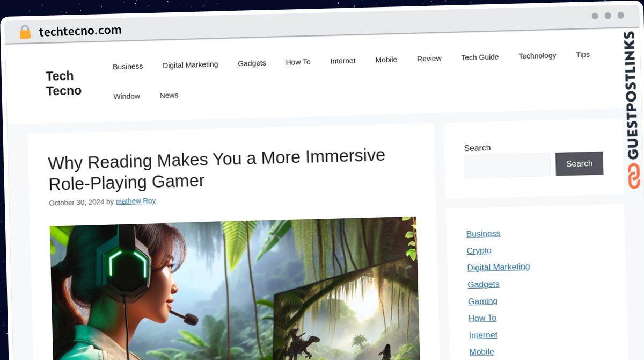This screenshot has height=360, width=644.
Task: Open the News nav item
Action: point(169,95)
